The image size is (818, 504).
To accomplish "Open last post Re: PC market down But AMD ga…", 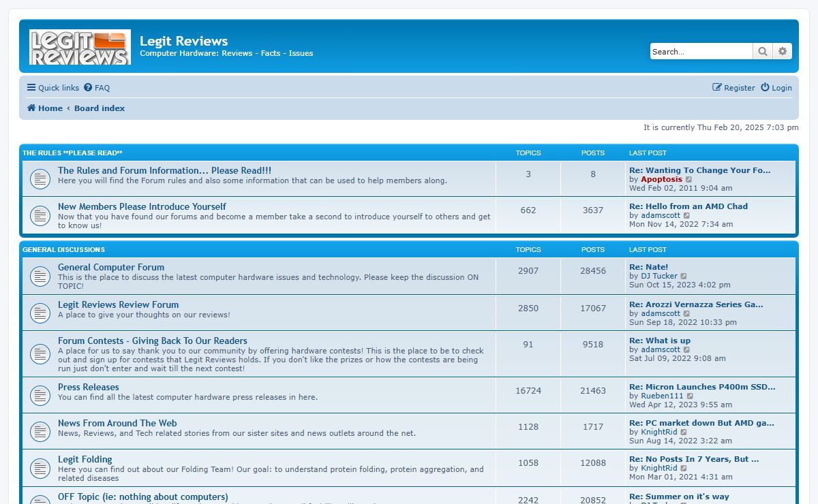I will coord(701,423).
